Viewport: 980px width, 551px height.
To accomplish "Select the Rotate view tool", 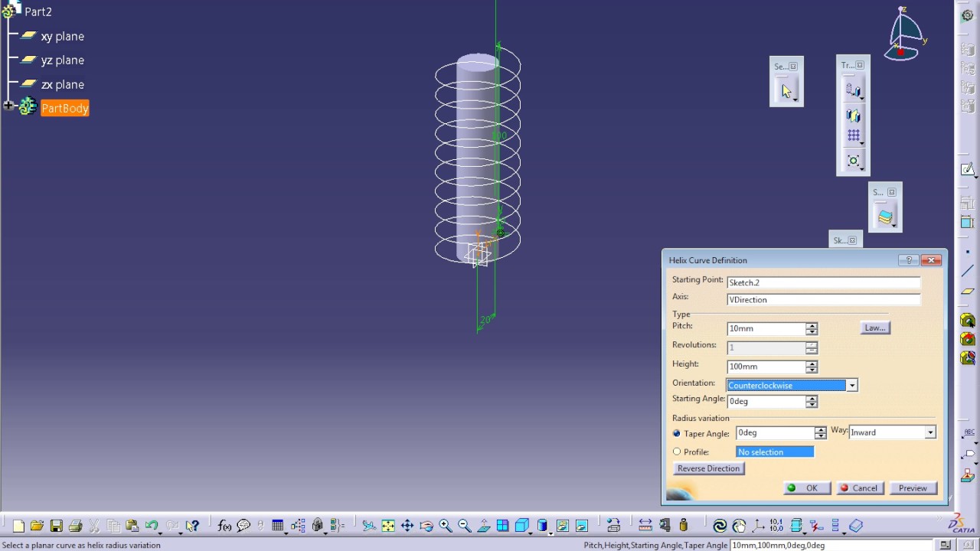I will coord(426,526).
